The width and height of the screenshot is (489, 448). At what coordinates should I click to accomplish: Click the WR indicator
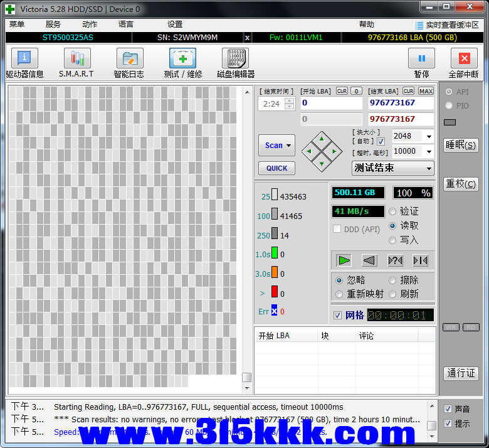(x=451, y=327)
